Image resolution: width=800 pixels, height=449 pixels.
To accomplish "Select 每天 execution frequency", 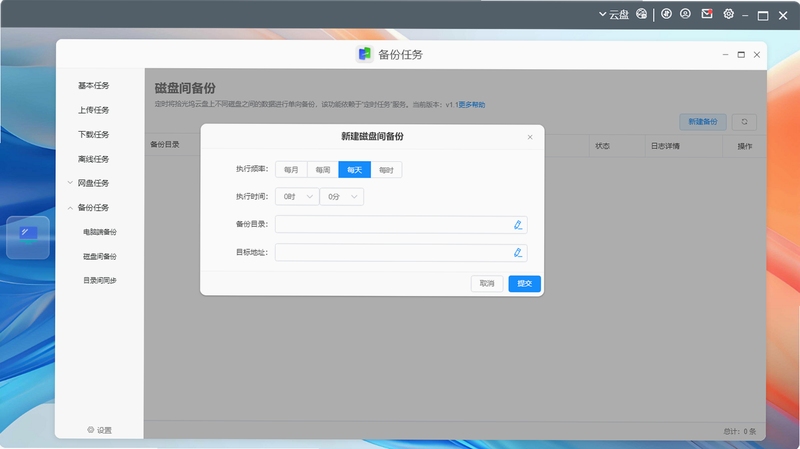I will click(x=355, y=170).
